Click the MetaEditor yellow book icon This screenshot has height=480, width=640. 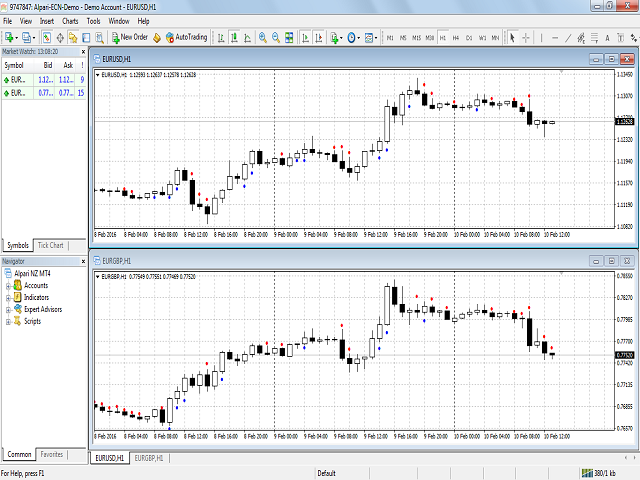coord(157,38)
